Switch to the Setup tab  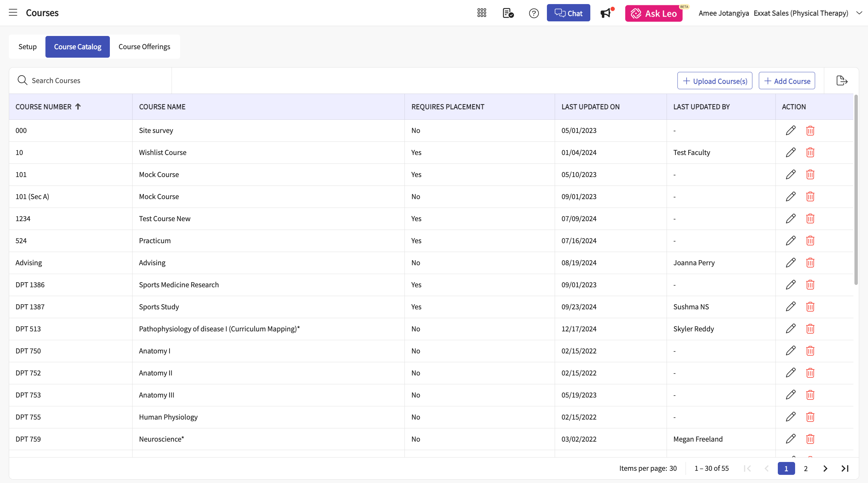[27, 47]
